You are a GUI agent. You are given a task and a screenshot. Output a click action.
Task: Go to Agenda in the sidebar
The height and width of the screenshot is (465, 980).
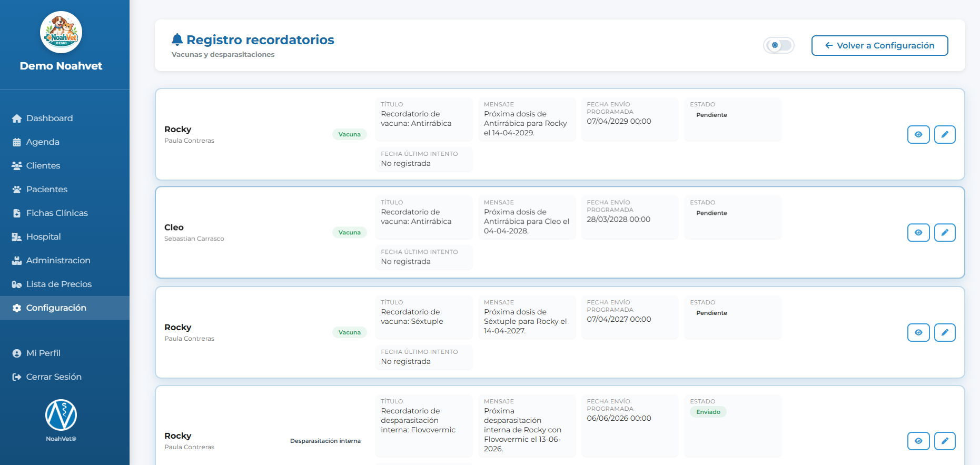tap(65, 142)
